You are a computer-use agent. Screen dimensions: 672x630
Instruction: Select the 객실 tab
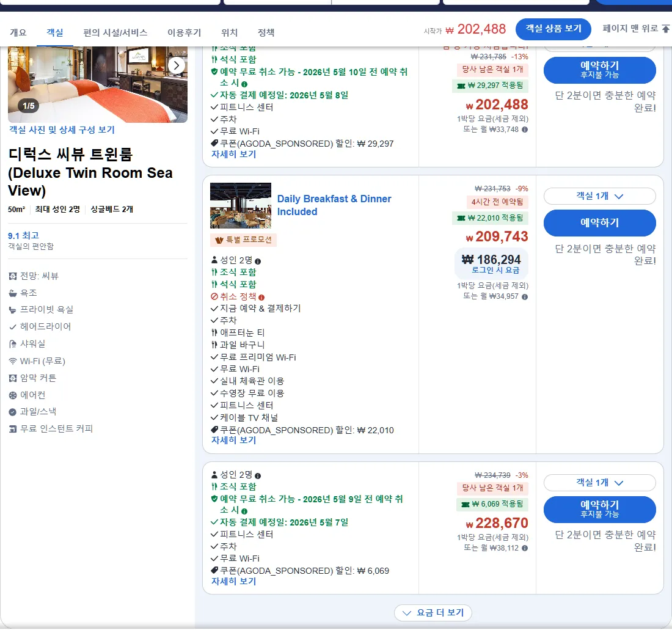coord(55,32)
